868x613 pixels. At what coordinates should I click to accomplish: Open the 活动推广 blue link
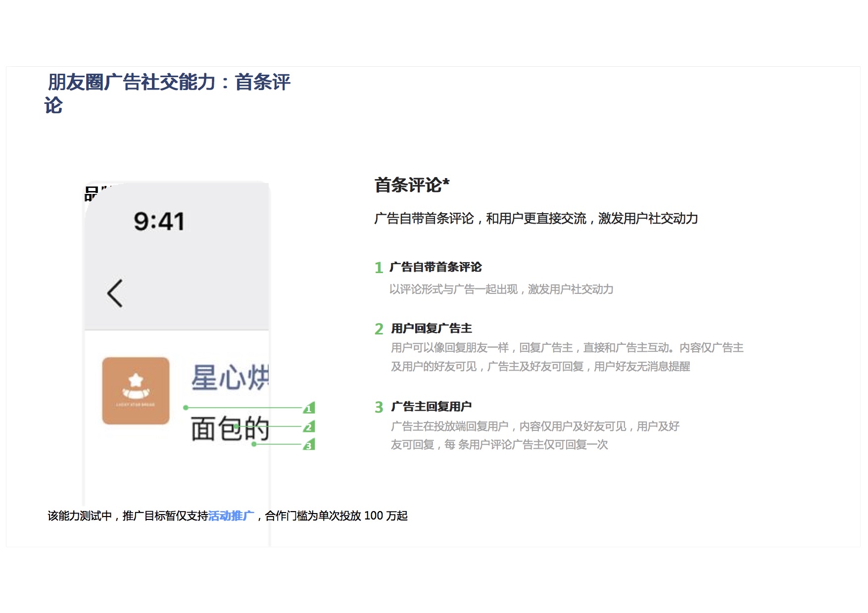click(x=231, y=516)
